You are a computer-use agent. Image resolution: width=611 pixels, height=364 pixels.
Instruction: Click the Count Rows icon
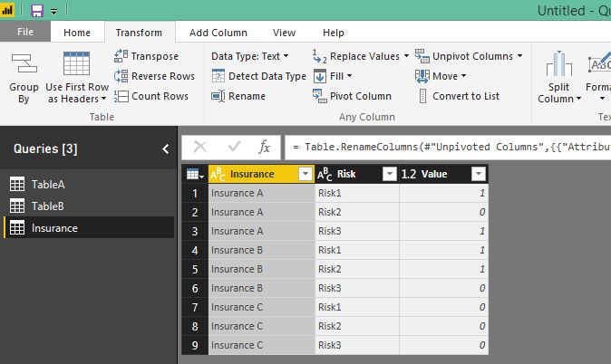click(x=121, y=96)
